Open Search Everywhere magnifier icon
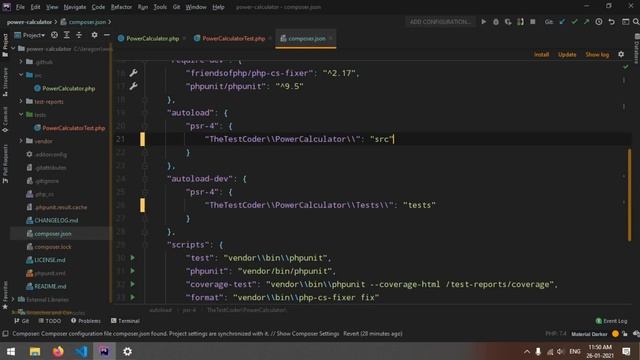The width and height of the screenshot is (640, 360). pos(636,22)
